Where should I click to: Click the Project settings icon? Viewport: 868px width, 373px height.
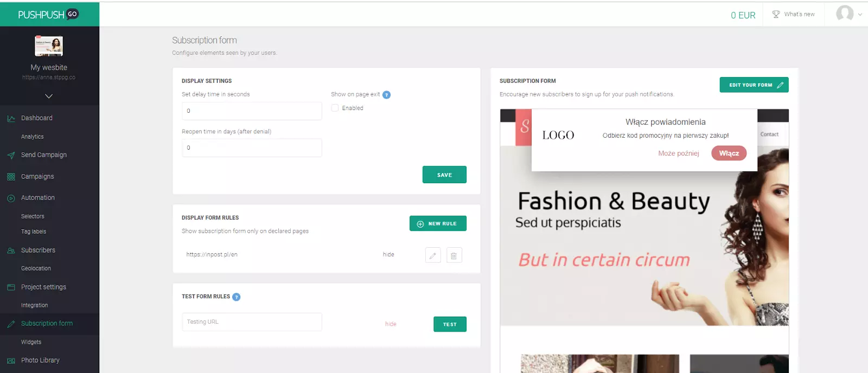(11, 287)
